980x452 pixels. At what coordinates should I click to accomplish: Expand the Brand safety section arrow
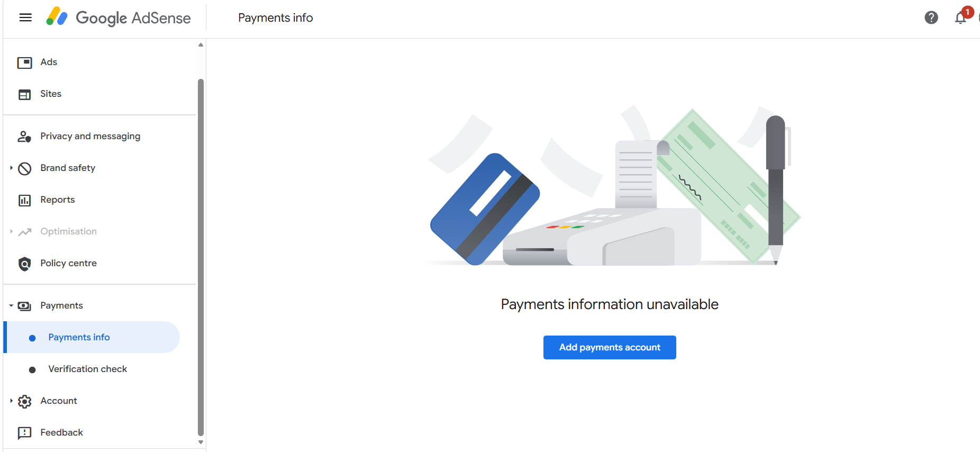pyautogui.click(x=11, y=168)
